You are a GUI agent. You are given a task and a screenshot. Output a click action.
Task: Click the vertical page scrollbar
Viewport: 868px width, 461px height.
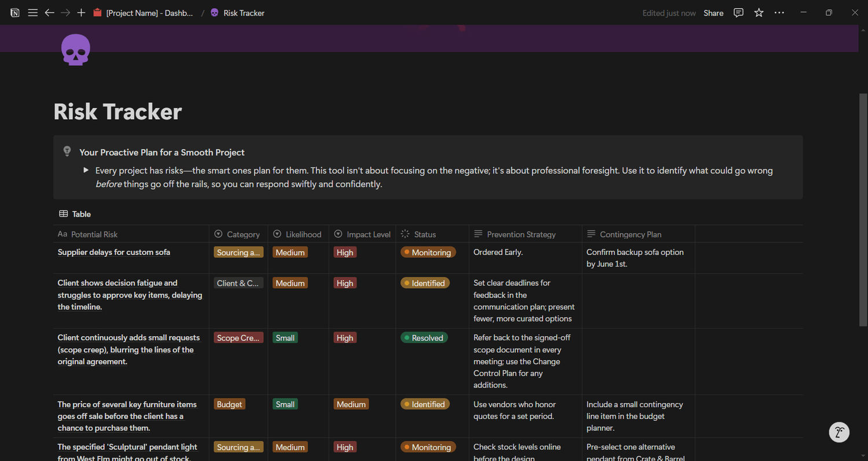coord(863,208)
